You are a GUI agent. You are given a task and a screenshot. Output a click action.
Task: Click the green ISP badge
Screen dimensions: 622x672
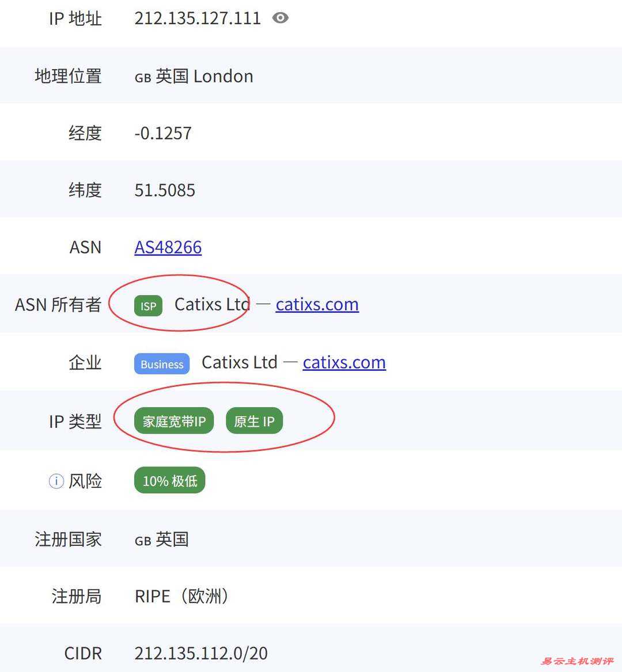coord(147,306)
